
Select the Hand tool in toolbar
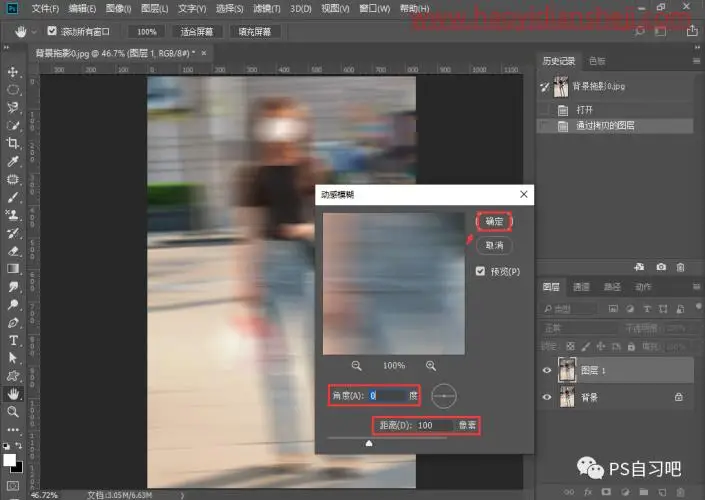click(13, 394)
